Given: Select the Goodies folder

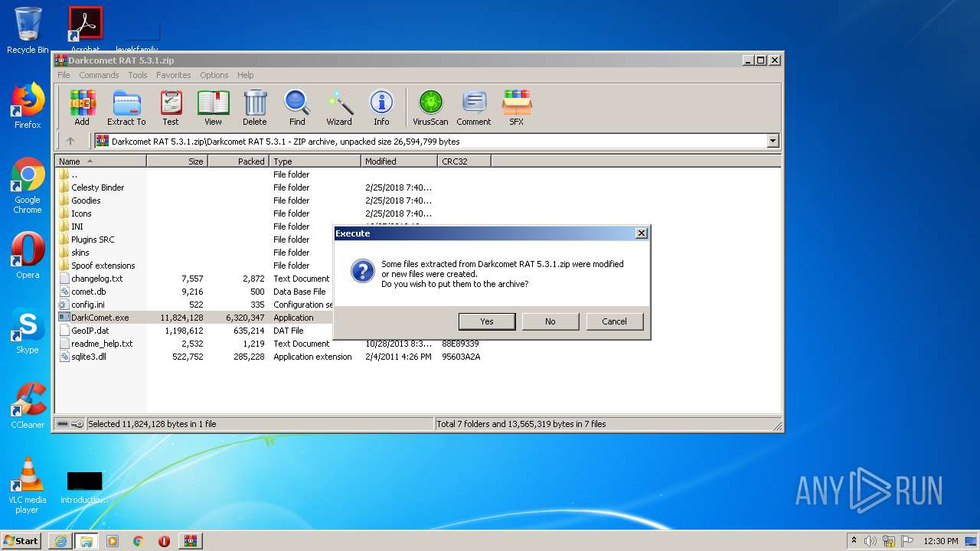Looking at the screenshot, I should coord(86,201).
